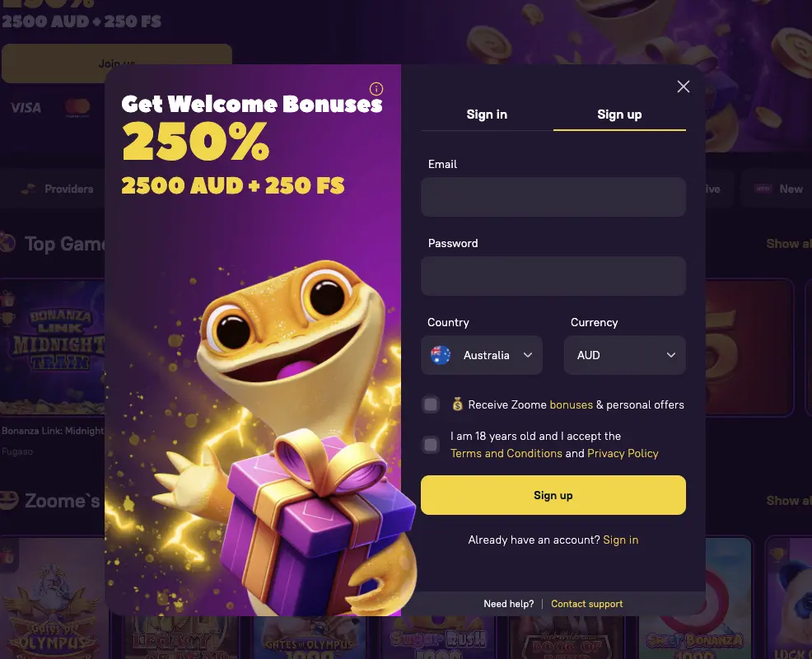This screenshot has height=659, width=812.
Task: Tick the 18 years old acceptance checkbox
Action: click(x=431, y=445)
